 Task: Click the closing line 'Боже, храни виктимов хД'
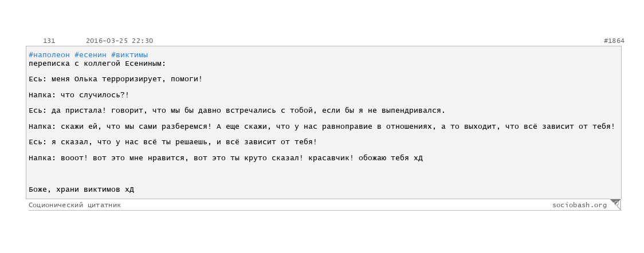coord(81,190)
